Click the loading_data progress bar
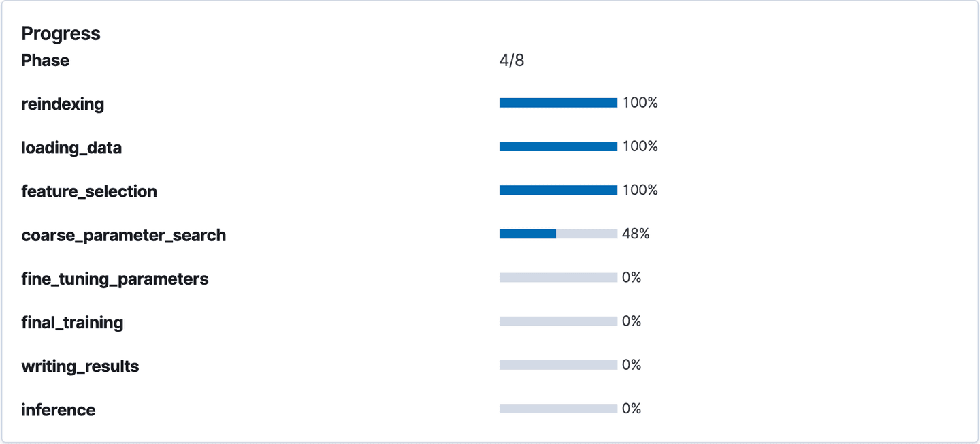The image size is (980, 444). click(x=558, y=146)
